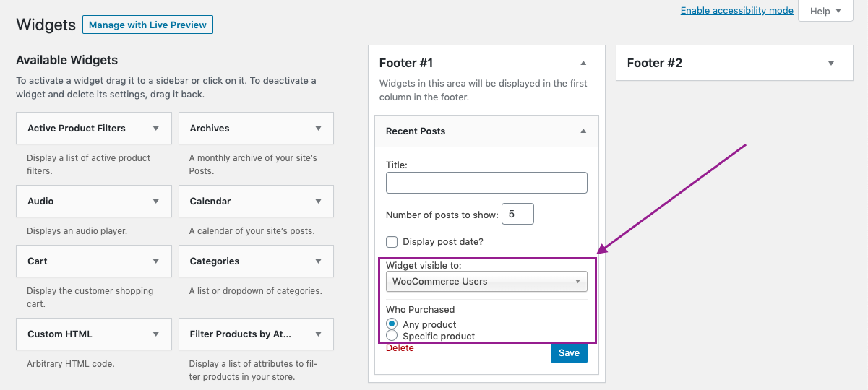Image resolution: width=868 pixels, height=390 pixels.
Task: Delete the Recent Posts widget
Action: 400,348
